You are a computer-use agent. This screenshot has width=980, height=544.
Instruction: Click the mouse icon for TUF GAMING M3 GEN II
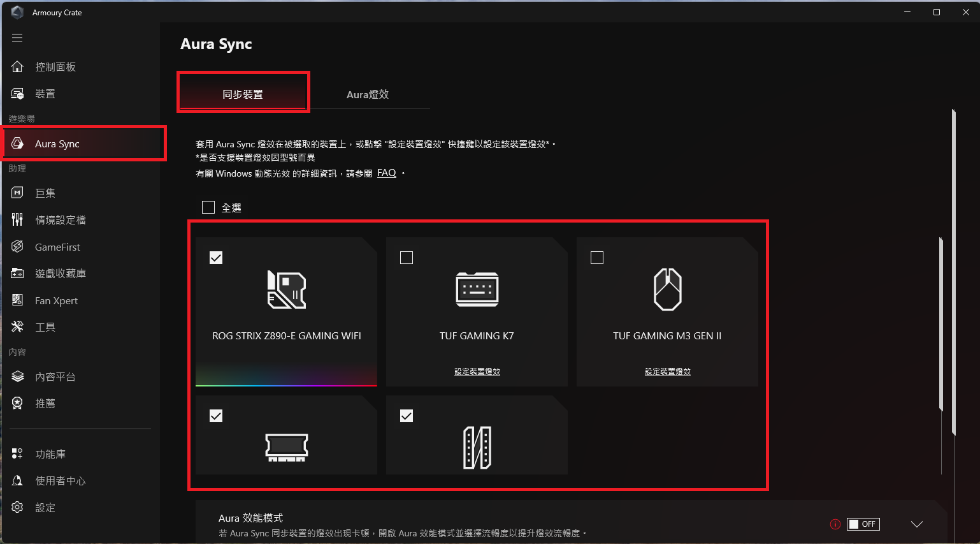click(x=667, y=290)
